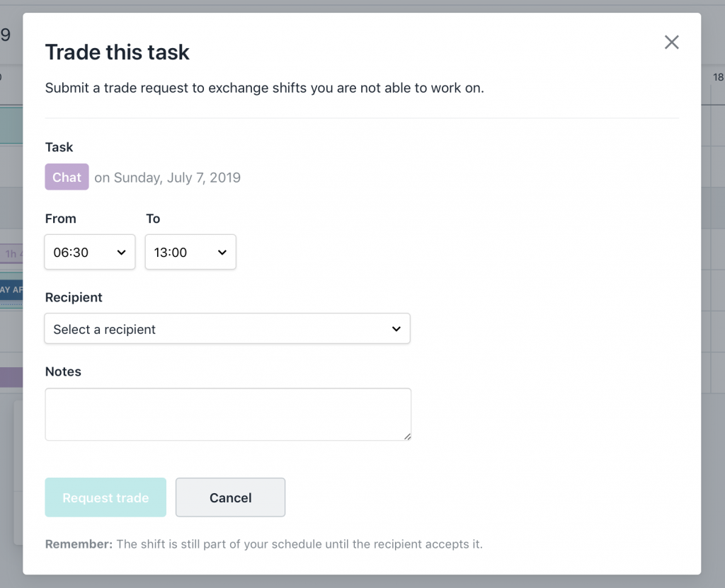Click the dark blue shift block behind the dialog
Screen dimensions: 725x588
11,289
